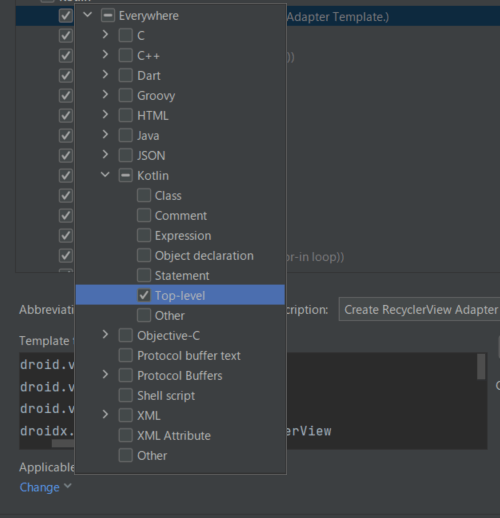Image resolution: width=500 pixels, height=518 pixels.
Task: Check the Object declaration checkbox
Action: tap(144, 255)
